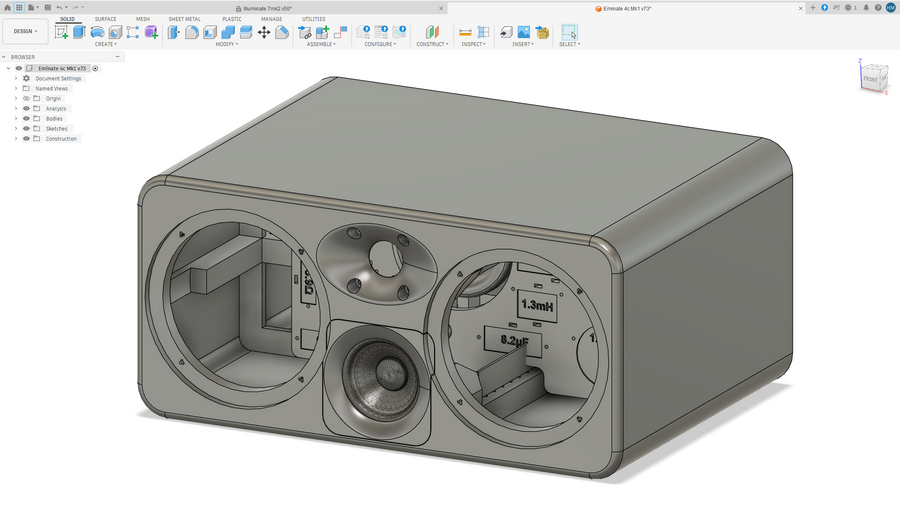Open the DESIGN workspace dropdown
Image resolution: width=900 pixels, height=524 pixels.
25,32
